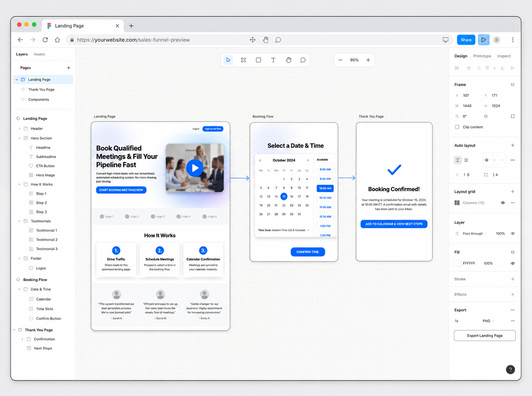Select the Landing Page browser tab

tap(83, 26)
